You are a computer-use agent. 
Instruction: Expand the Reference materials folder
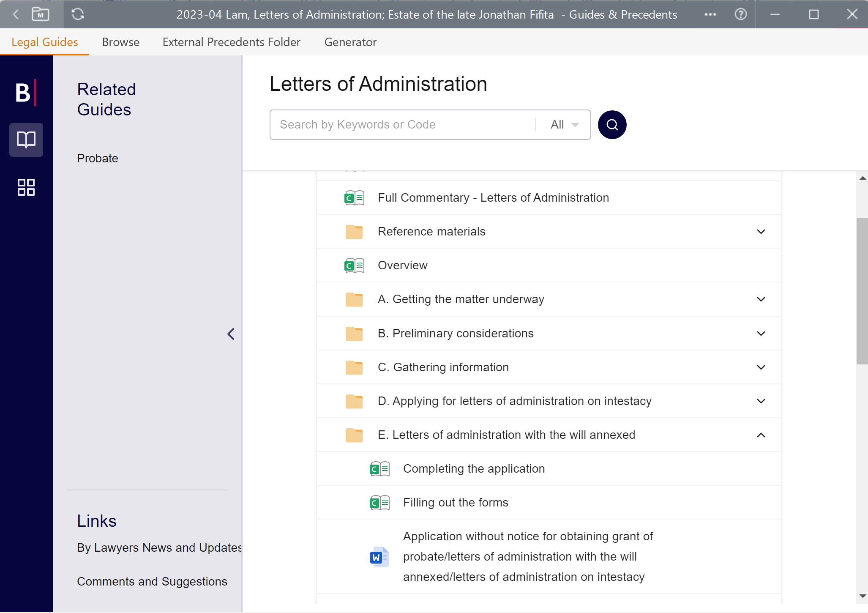point(760,232)
